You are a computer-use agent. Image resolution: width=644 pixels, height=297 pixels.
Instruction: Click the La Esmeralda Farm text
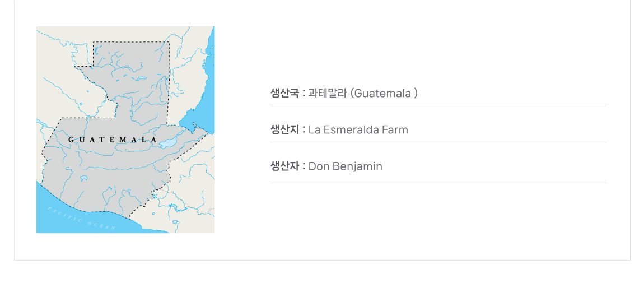tap(358, 130)
